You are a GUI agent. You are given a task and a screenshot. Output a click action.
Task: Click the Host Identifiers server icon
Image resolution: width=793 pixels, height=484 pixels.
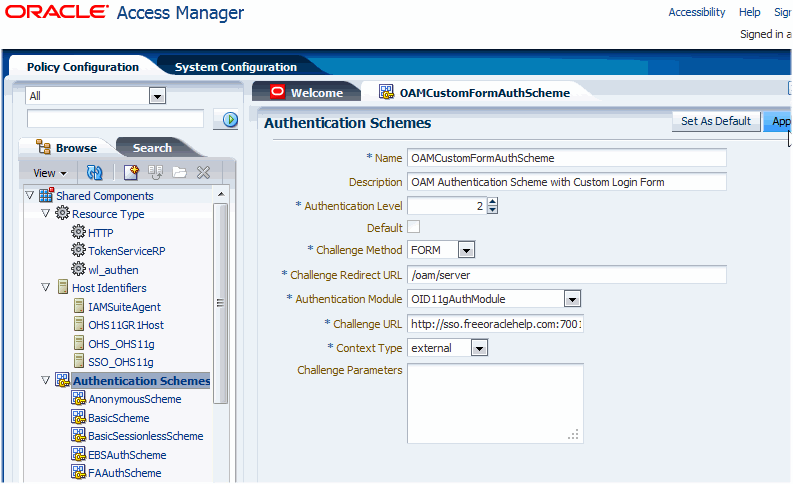pos(63,287)
